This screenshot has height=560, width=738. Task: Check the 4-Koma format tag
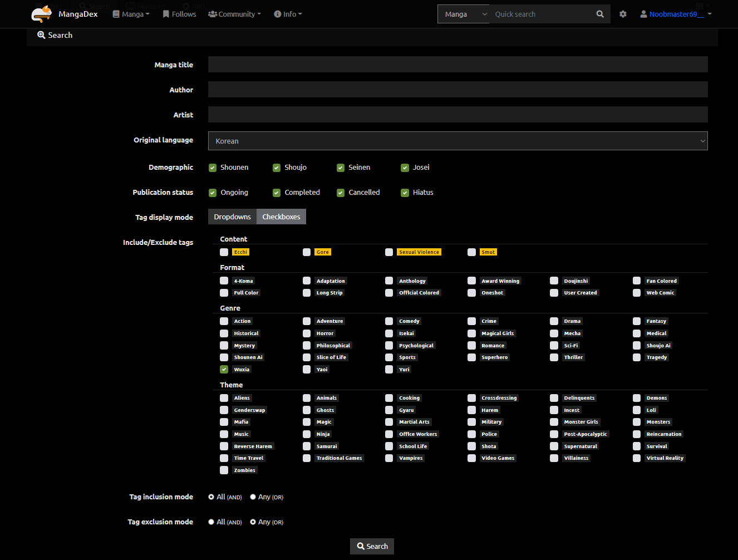click(224, 281)
